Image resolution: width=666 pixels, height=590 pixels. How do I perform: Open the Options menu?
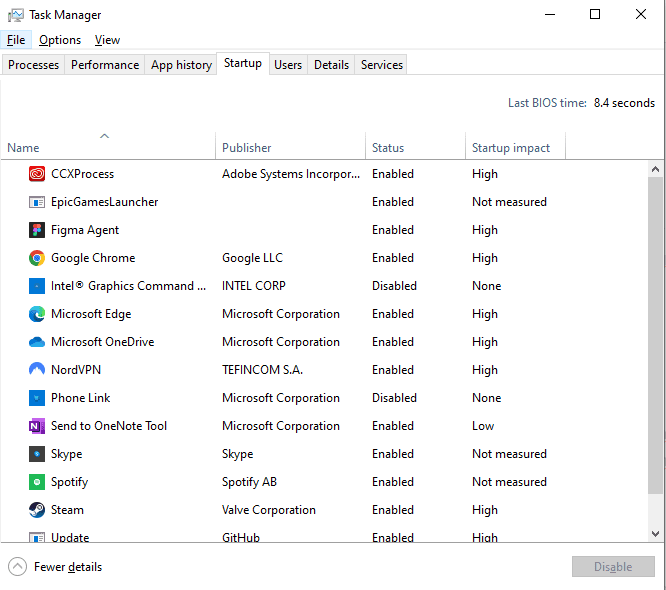coord(60,40)
